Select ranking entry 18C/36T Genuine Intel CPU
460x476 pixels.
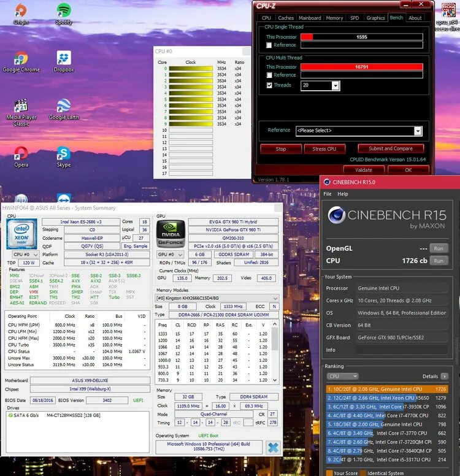tap(387, 424)
